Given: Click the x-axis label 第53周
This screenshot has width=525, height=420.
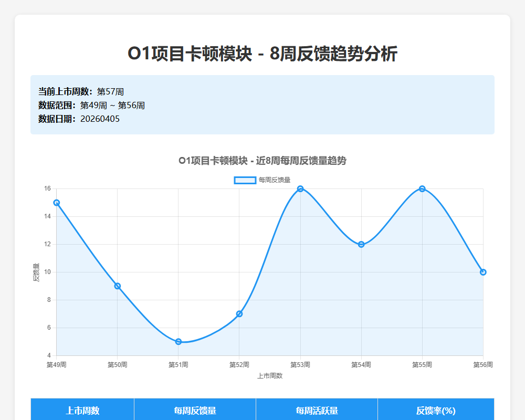Looking at the screenshot, I should pyautogui.click(x=300, y=365).
